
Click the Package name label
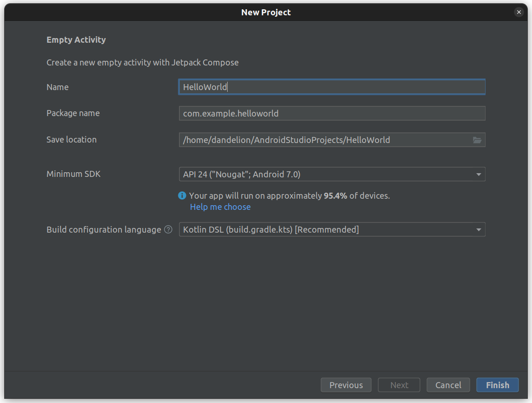click(73, 113)
